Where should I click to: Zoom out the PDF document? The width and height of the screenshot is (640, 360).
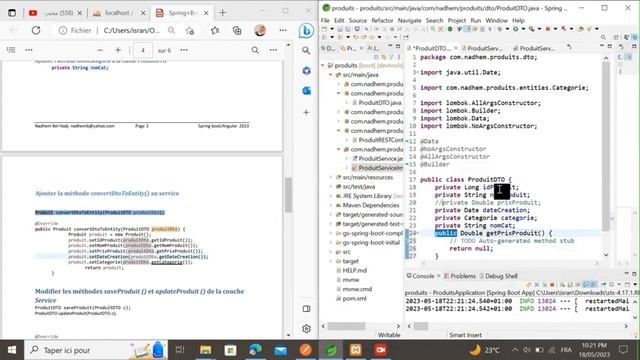pos(100,50)
